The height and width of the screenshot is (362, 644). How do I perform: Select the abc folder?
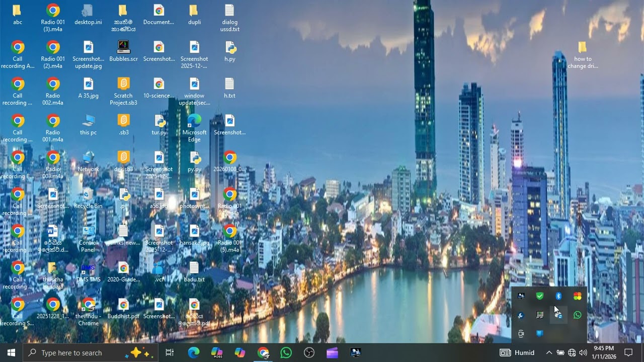[x=18, y=15]
